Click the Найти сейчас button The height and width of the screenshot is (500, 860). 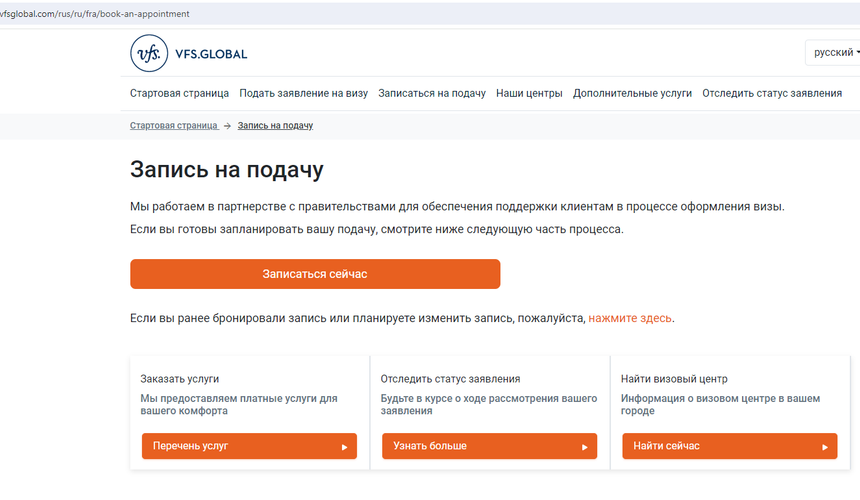(729, 446)
